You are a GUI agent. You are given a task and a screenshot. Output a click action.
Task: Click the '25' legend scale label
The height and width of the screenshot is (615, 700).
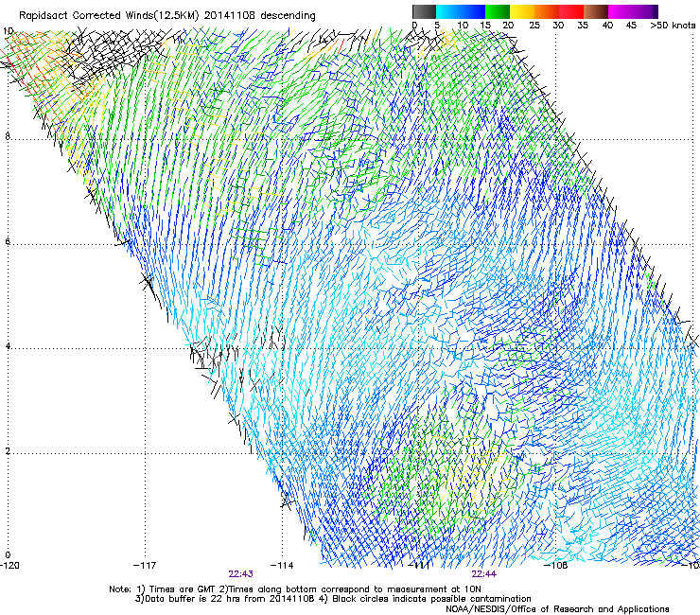click(x=534, y=26)
